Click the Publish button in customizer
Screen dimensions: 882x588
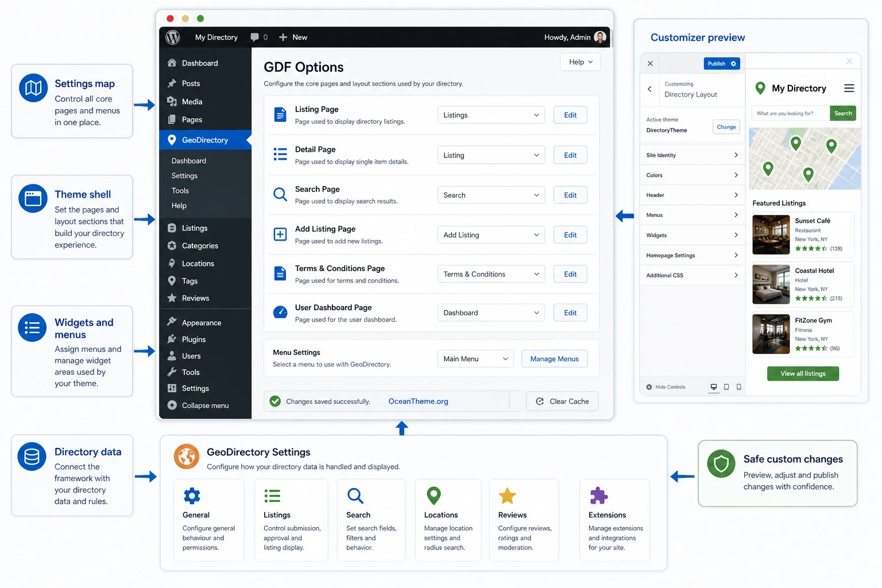pyautogui.click(x=716, y=64)
